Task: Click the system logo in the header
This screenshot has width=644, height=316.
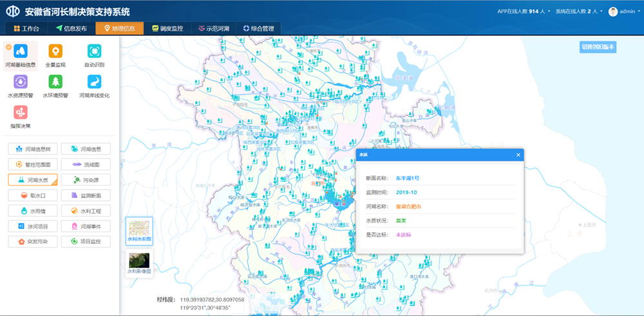Action: click(x=13, y=12)
